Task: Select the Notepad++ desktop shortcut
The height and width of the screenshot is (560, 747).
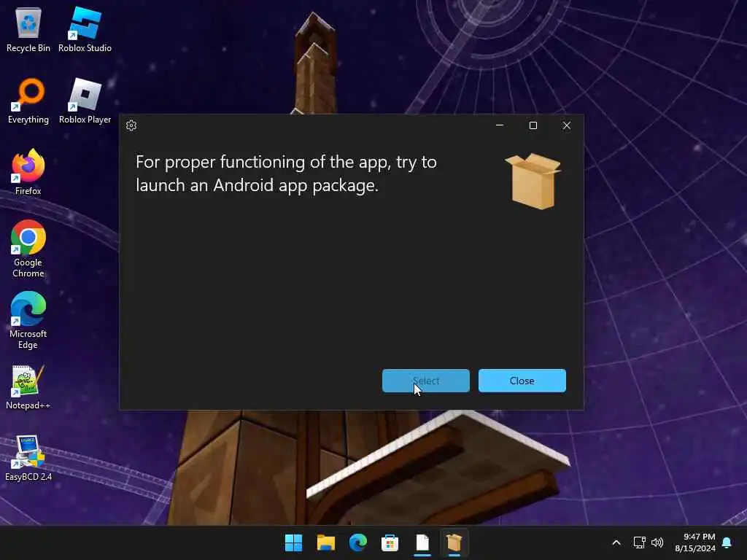Action: (28, 387)
